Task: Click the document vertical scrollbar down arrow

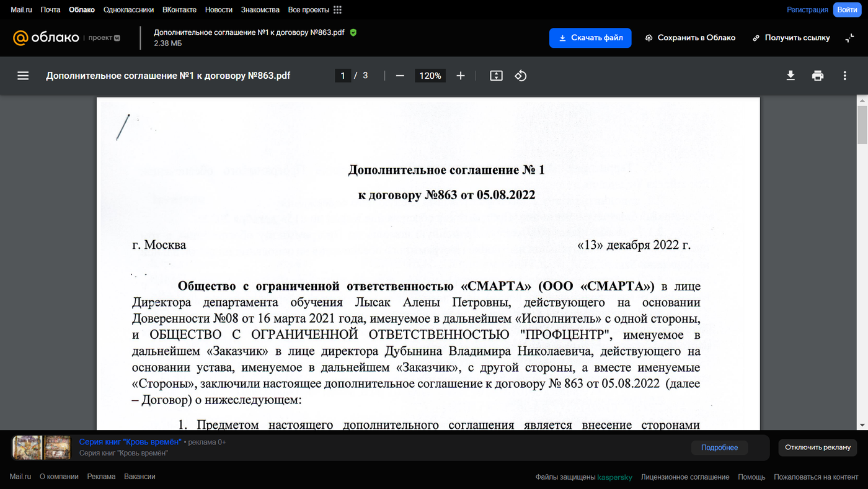Action: coord(862,424)
